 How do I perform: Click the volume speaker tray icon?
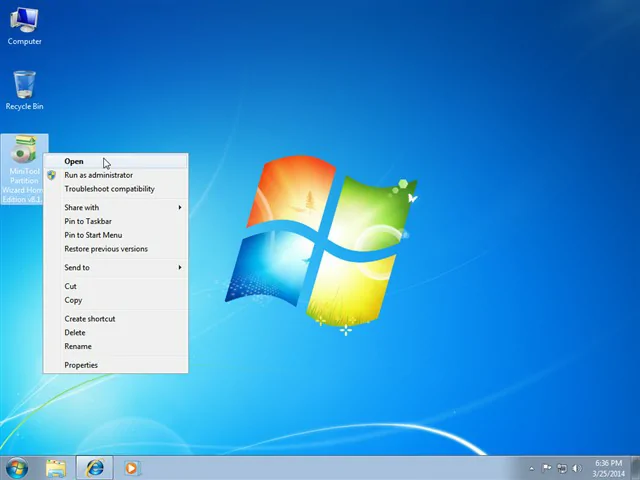point(576,468)
